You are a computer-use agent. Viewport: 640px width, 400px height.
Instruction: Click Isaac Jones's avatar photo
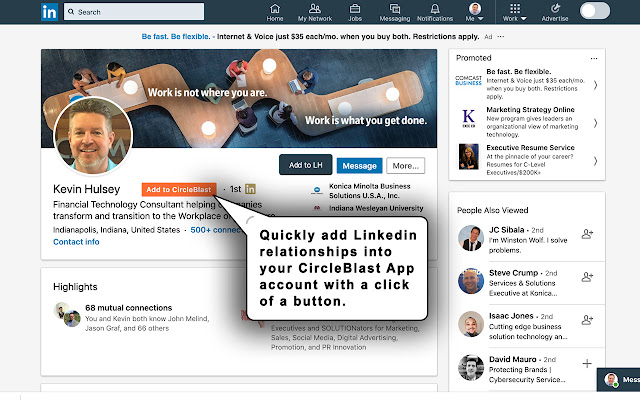[x=471, y=324]
